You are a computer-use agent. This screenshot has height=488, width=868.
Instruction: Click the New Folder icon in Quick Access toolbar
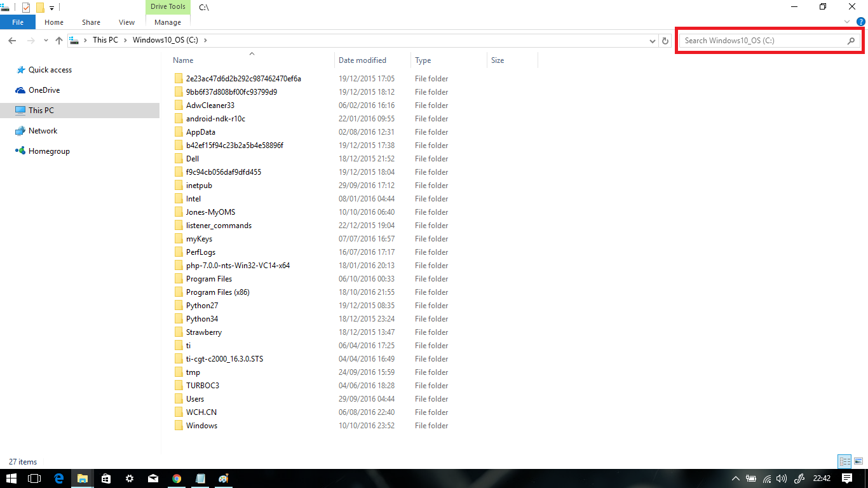pyautogui.click(x=40, y=8)
